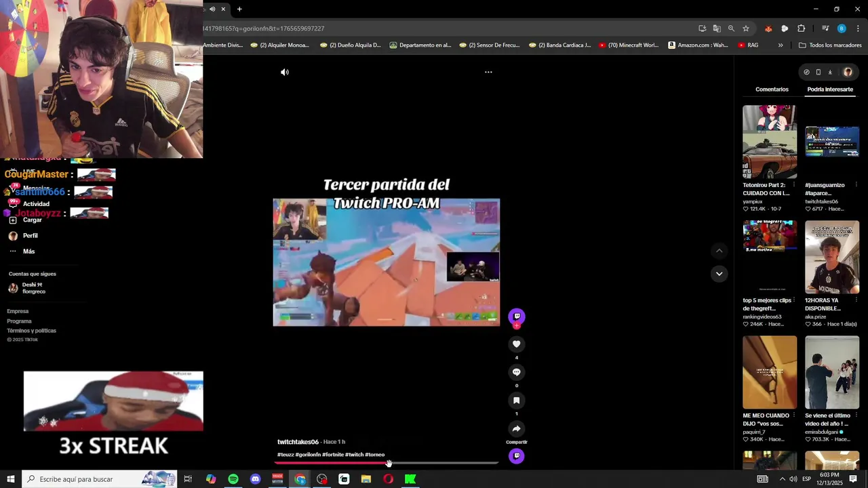Close the current Chrome tab
This screenshot has height=488, width=868.
coord(223,9)
